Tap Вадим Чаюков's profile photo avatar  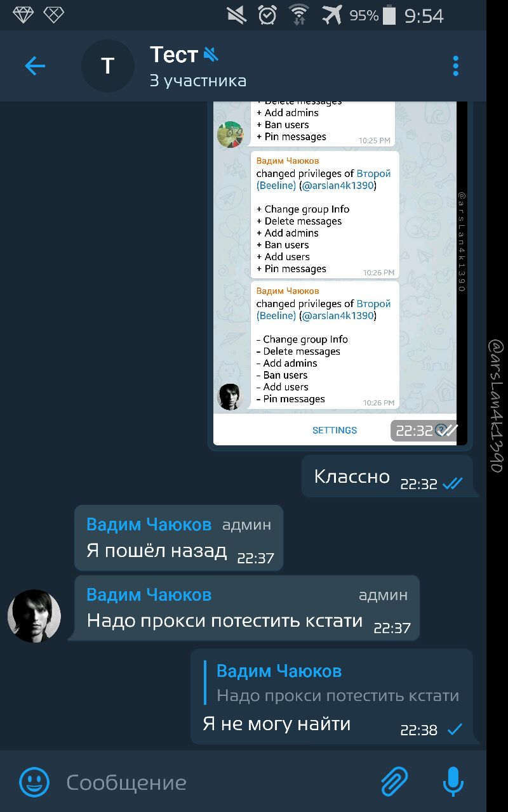[34, 615]
